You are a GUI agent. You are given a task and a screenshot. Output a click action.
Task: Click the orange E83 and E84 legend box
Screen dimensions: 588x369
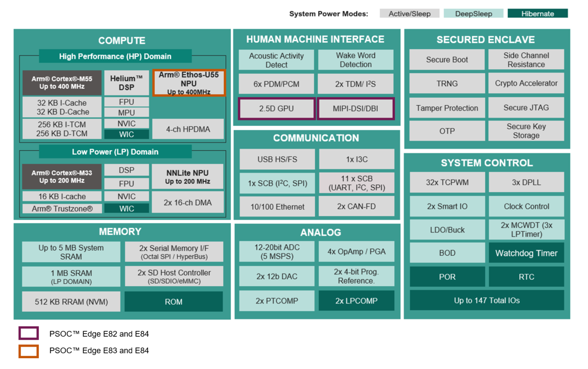(x=28, y=351)
